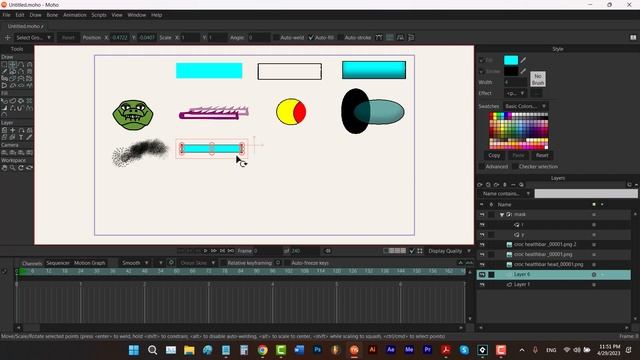Disable the Auto-fill checkbox
The image size is (640, 360).
[311, 38]
